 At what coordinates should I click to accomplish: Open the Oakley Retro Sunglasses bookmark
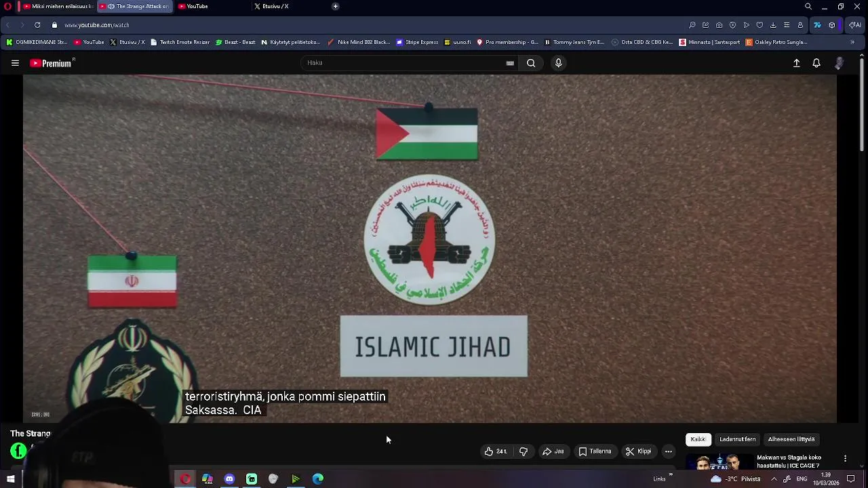point(776,42)
